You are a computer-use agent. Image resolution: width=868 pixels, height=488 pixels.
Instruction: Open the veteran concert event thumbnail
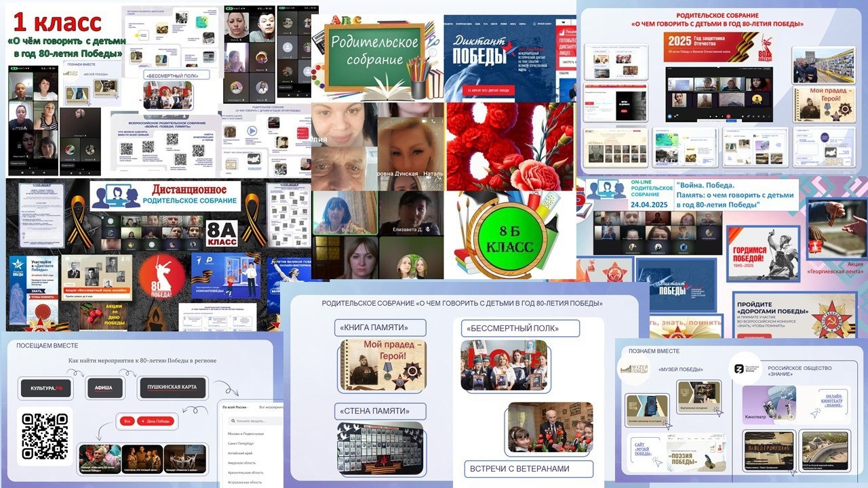pyautogui.click(x=99, y=458)
